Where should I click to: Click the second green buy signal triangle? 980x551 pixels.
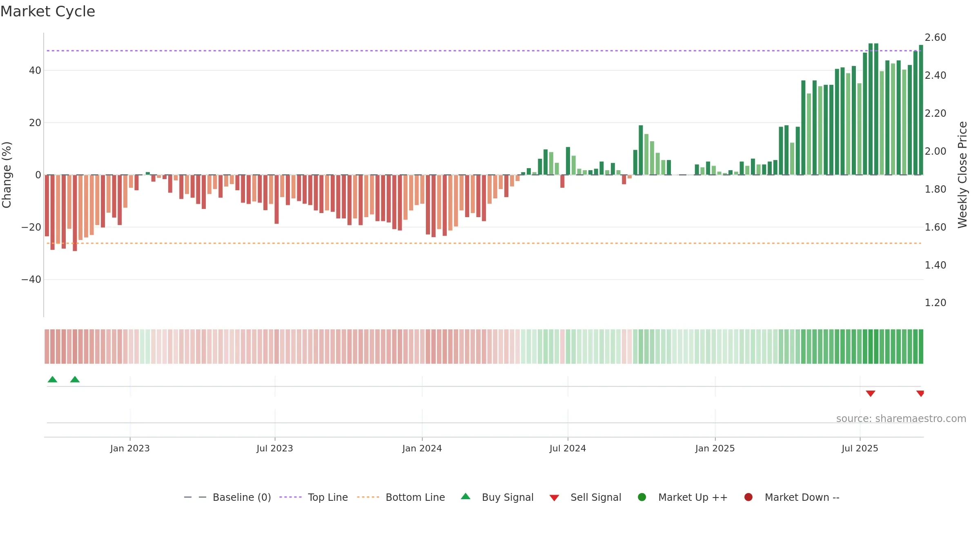[x=75, y=379]
